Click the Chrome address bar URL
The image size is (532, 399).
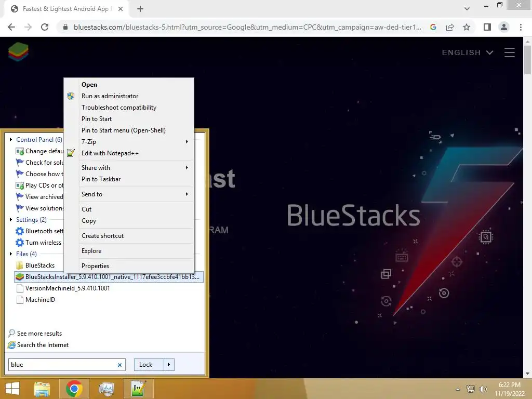click(x=247, y=27)
